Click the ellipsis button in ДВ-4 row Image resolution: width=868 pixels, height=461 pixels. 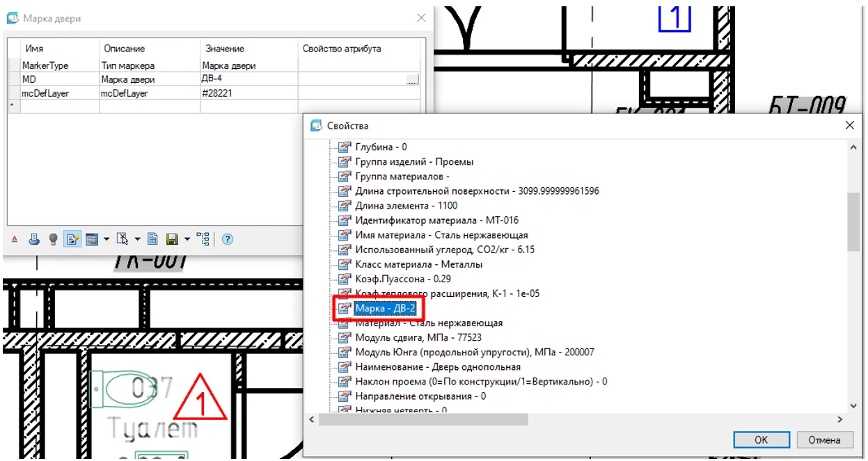click(412, 80)
